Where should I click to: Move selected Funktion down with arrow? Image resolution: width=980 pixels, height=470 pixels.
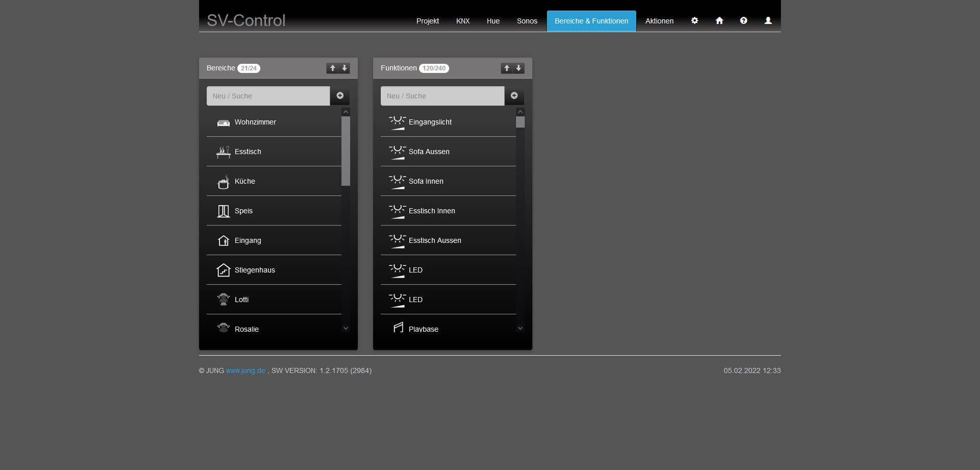click(x=519, y=68)
